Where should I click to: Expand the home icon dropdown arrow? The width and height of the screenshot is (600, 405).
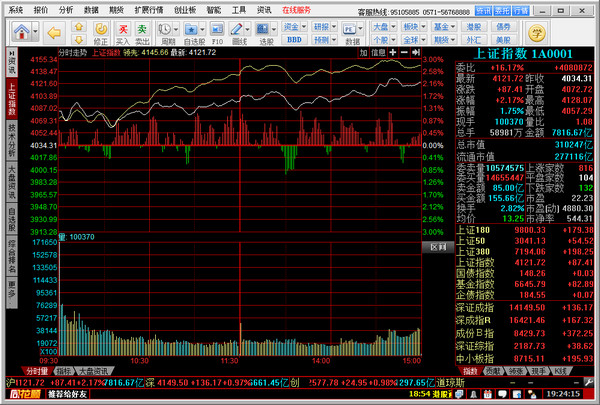(35, 32)
